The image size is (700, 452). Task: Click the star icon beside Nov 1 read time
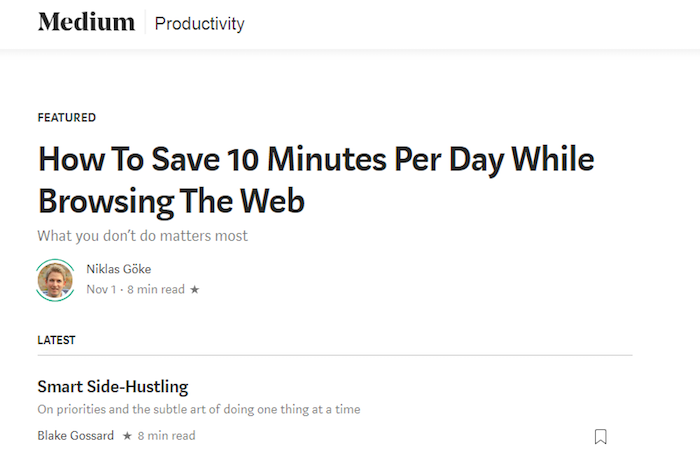194,290
